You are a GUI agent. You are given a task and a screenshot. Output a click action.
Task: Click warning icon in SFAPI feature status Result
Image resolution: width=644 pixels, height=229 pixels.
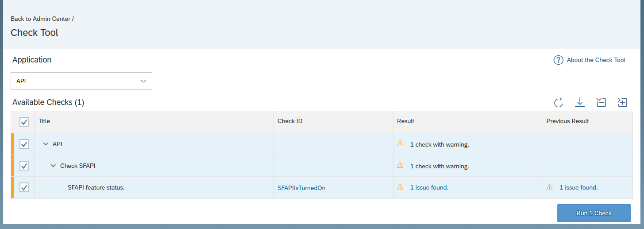pyautogui.click(x=400, y=187)
